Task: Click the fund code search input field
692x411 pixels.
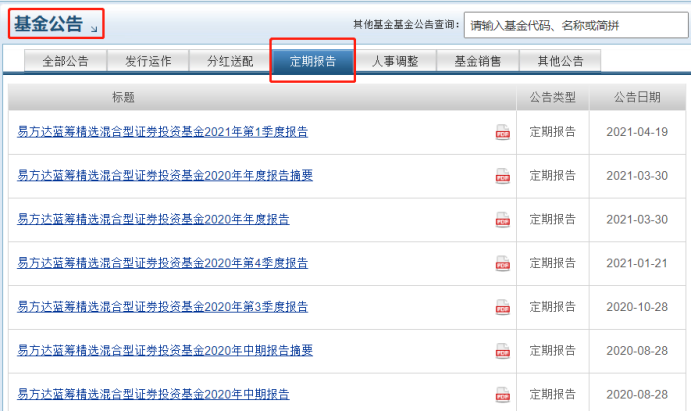Action: tap(576, 25)
